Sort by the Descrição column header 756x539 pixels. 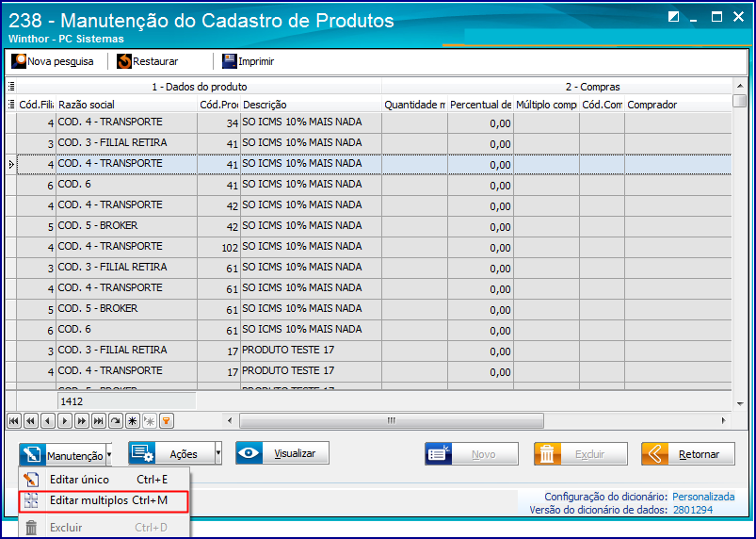pos(311,105)
